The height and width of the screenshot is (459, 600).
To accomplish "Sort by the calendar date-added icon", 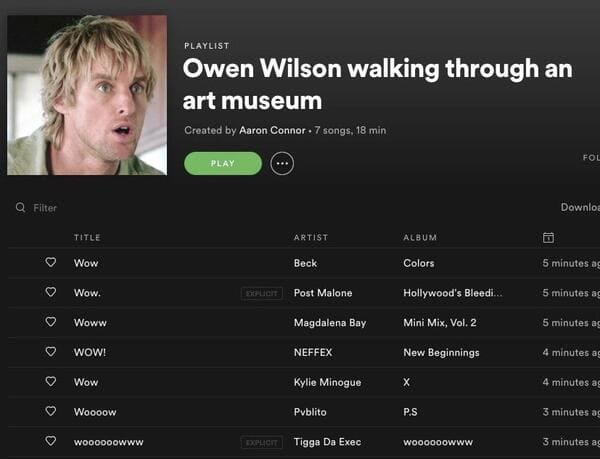I will tap(548, 238).
